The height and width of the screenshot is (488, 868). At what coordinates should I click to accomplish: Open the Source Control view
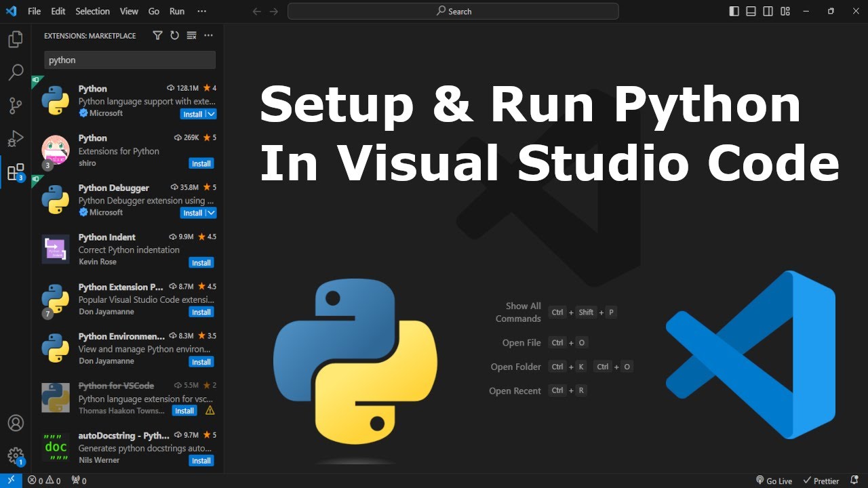coord(15,105)
